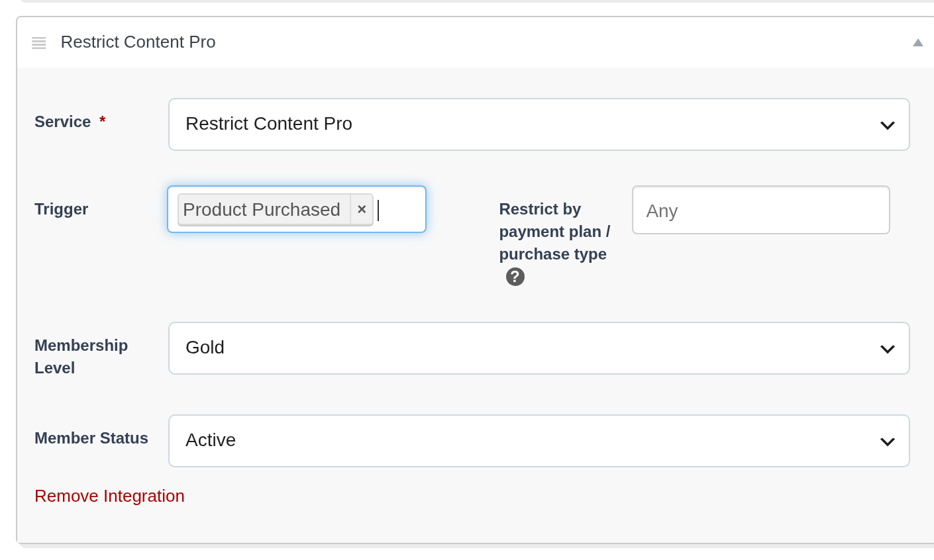Click the Restrict by payment plan Any field
934x560 pixels.
[x=761, y=210]
